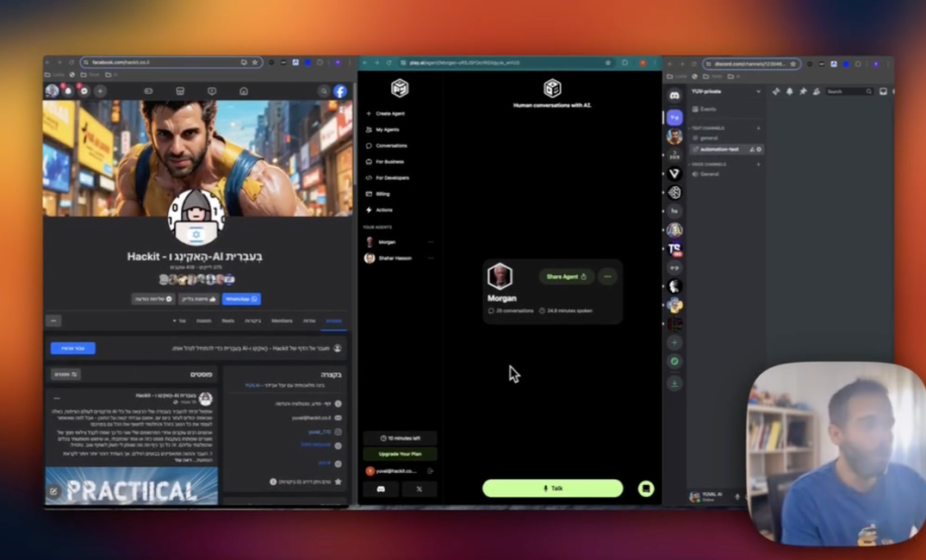Click Add a Server plus icon in Discord

674,343
